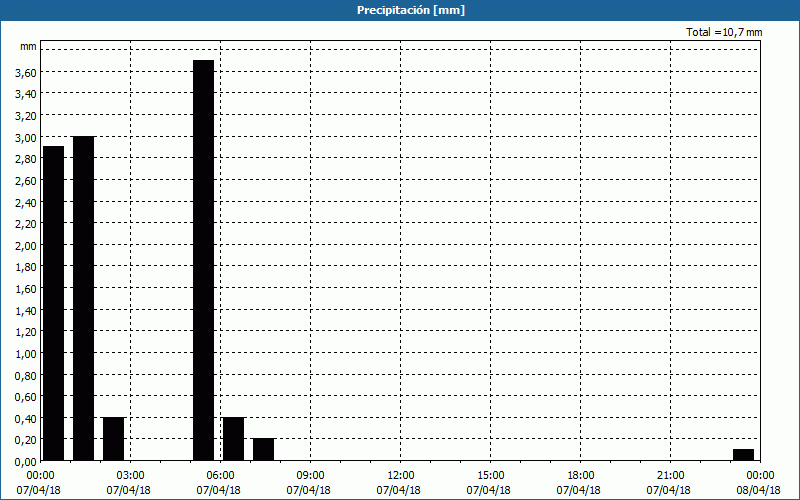The height and width of the screenshot is (500, 800).
Task: Click the 3,40 y-axis label
Action: pyautogui.click(x=26, y=94)
